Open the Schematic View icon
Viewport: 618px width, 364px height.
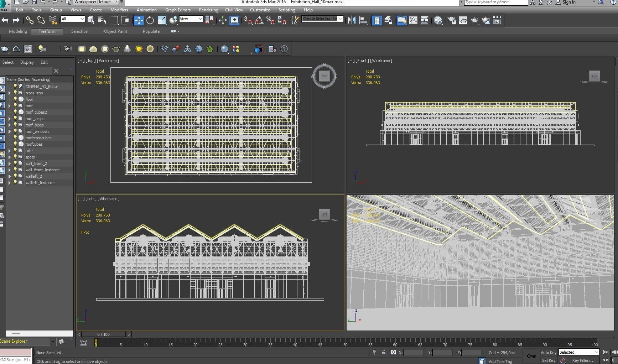point(425,20)
